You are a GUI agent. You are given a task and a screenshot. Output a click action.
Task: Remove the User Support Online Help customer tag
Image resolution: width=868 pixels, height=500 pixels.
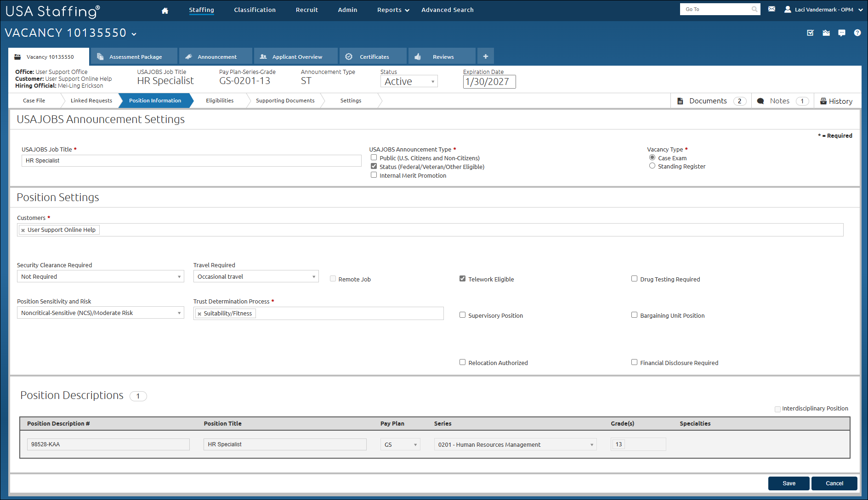point(23,230)
